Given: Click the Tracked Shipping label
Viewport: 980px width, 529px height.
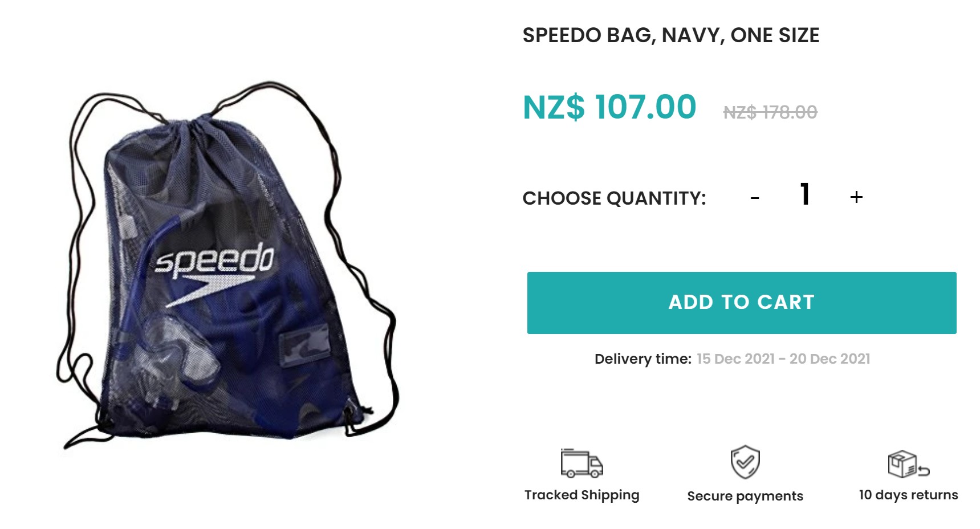Looking at the screenshot, I should [582, 495].
